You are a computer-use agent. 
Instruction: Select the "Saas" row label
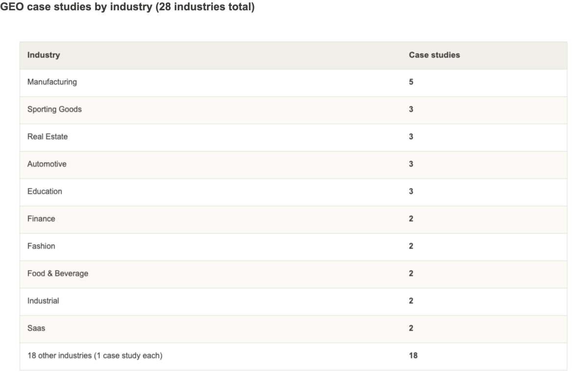pos(36,328)
